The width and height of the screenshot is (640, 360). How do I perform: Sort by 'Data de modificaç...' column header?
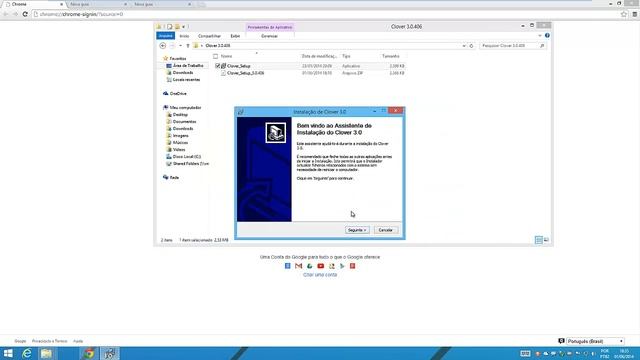click(319, 56)
